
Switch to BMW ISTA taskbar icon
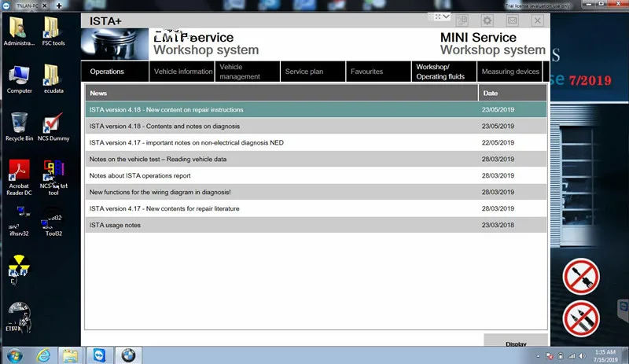(x=128, y=355)
